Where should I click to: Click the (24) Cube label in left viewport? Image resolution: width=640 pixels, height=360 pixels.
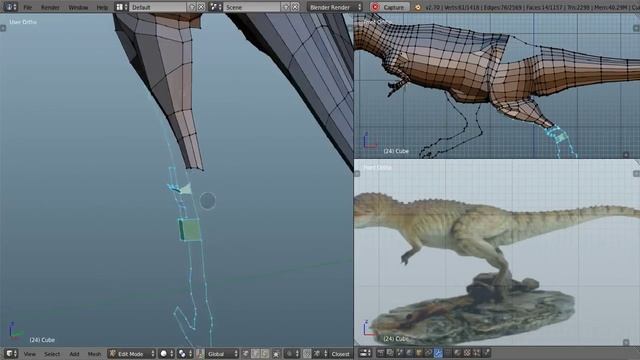[x=42, y=340]
